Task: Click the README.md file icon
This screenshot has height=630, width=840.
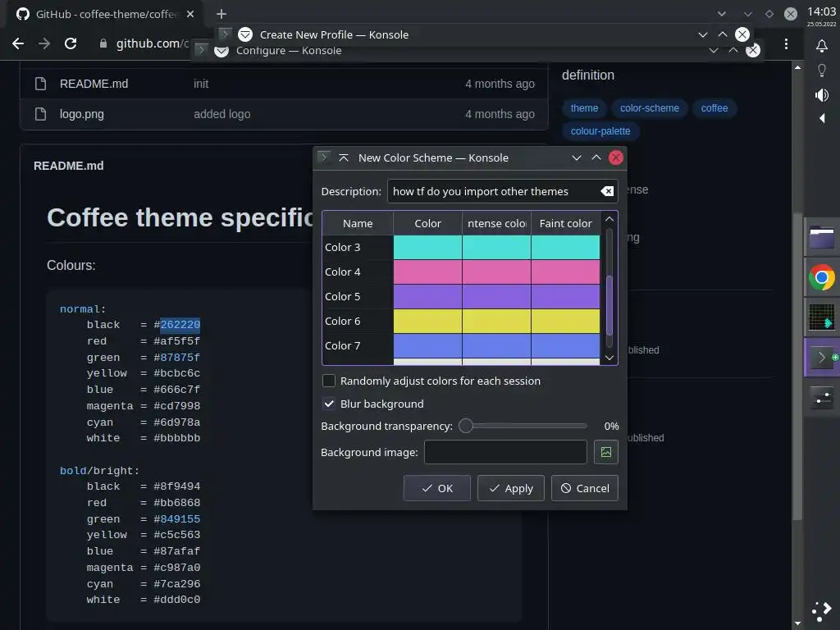Action: (41, 84)
